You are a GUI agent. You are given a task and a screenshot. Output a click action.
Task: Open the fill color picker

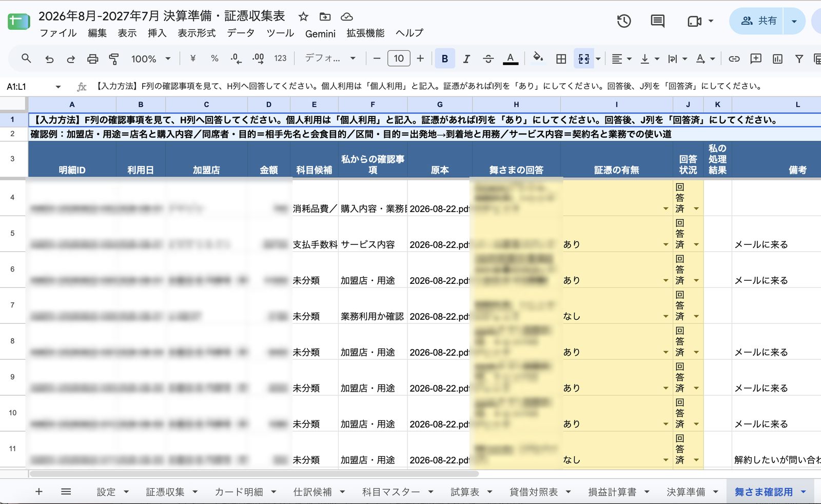click(538, 57)
